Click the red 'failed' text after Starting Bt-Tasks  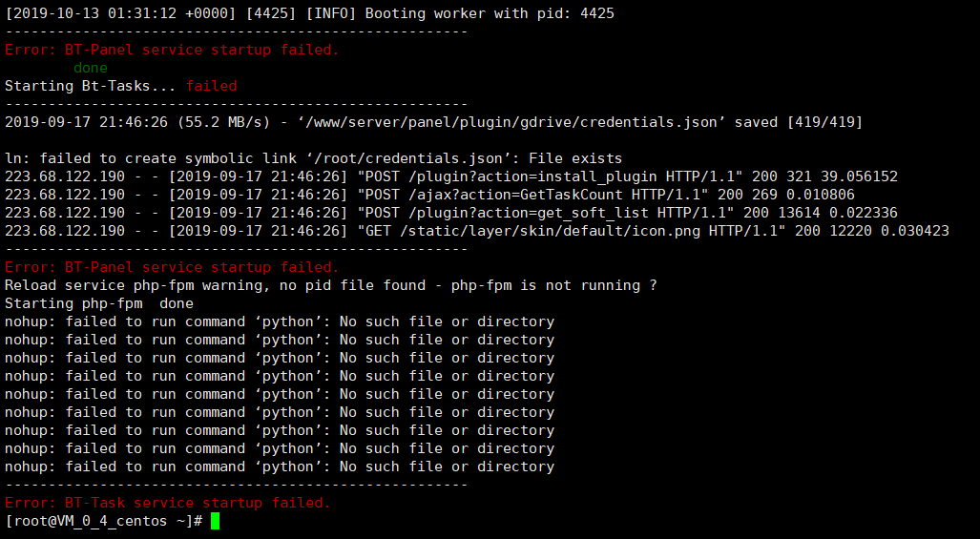click(211, 86)
